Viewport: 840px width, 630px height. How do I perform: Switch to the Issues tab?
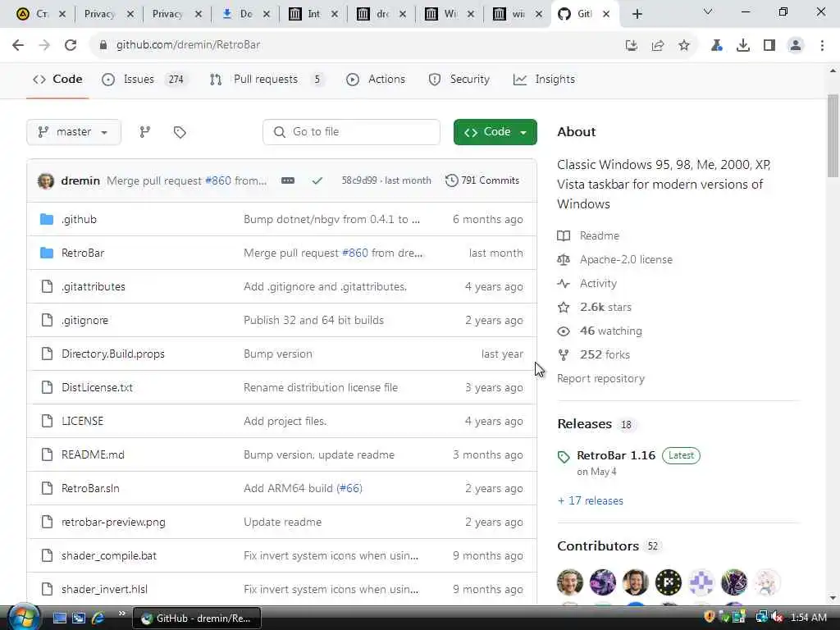pyautogui.click(x=143, y=80)
